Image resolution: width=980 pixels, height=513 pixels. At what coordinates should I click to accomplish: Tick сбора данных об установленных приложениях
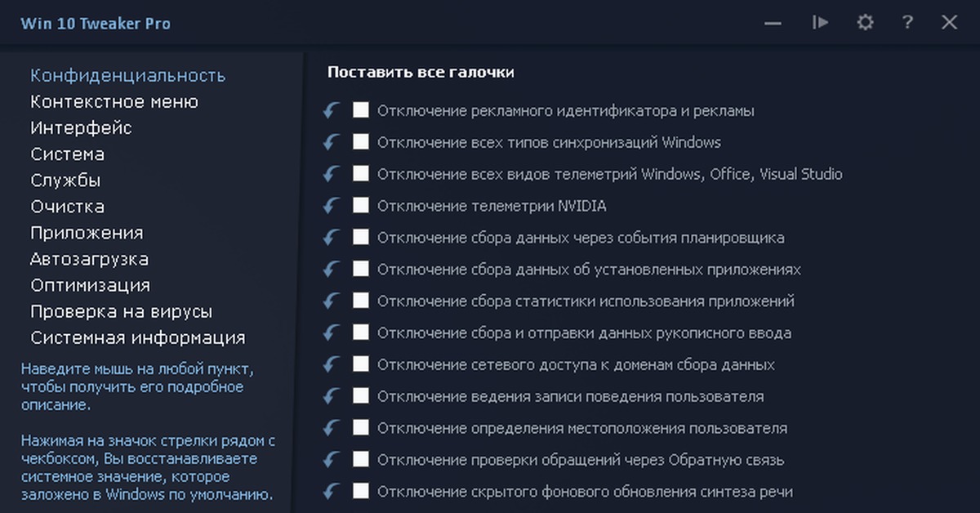point(361,269)
